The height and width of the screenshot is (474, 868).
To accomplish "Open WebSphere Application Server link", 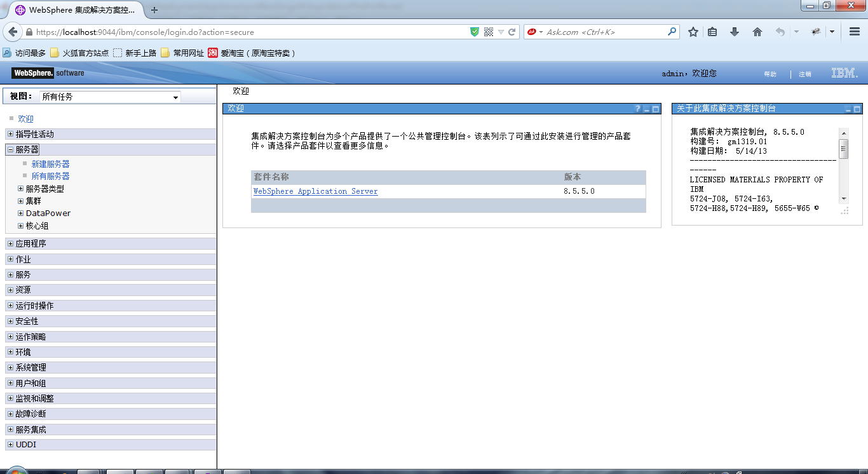I will click(x=316, y=191).
